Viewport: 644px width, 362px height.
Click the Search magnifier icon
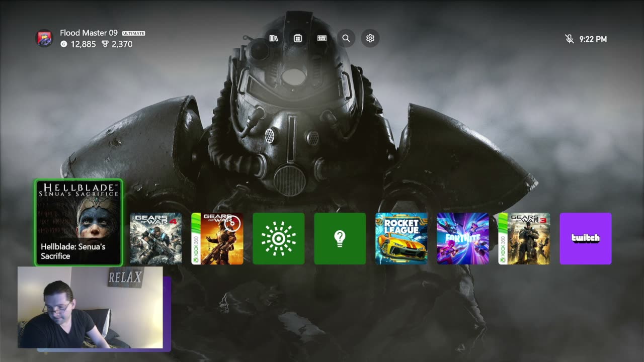pos(346,38)
